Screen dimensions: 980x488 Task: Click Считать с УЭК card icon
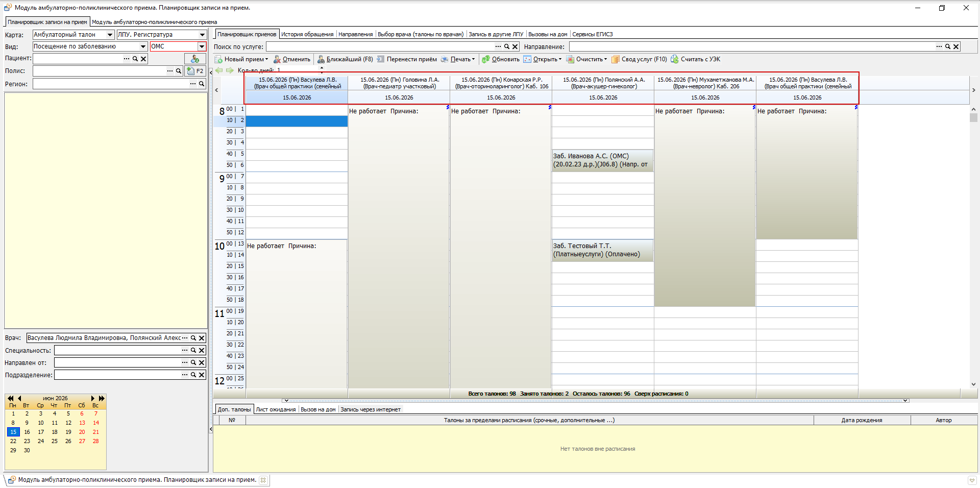click(675, 59)
